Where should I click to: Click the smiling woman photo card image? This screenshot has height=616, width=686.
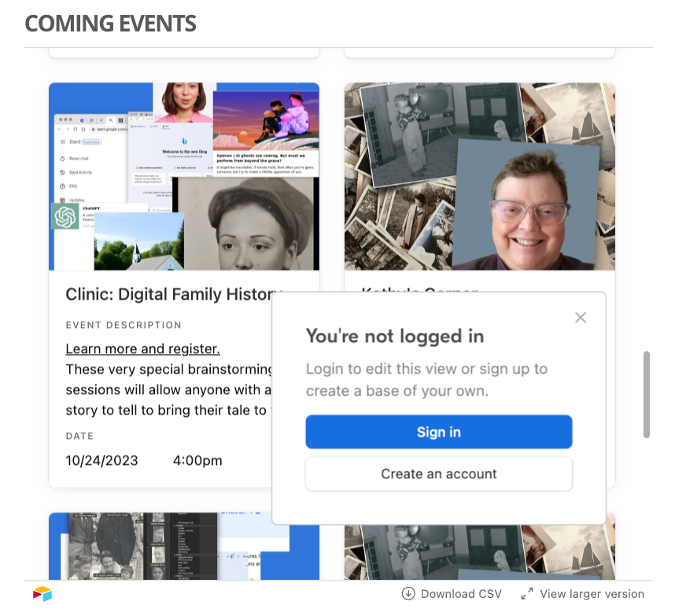(480, 176)
